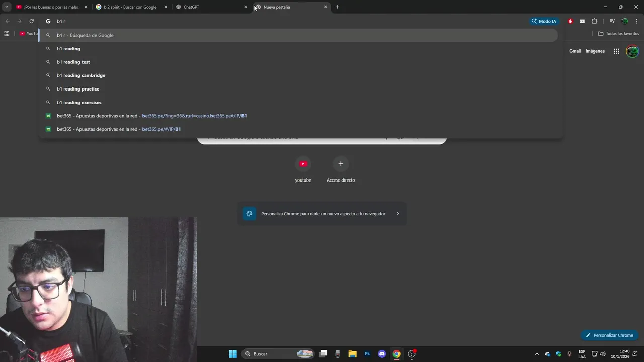Click the microphone icon in system tray
Image resolution: width=644 pixels, height=362 pixels.
569,354
